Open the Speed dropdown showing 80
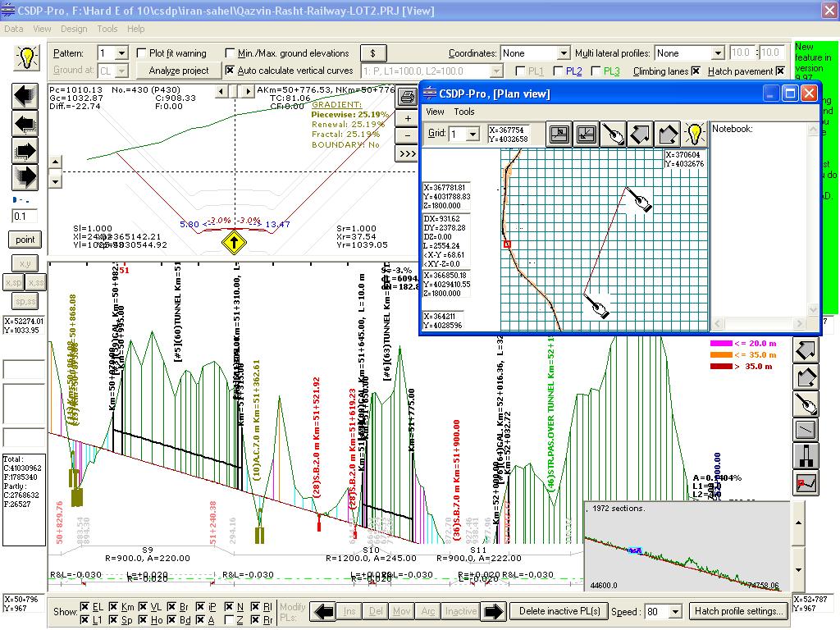840x630 pixels. pos(675,611)
